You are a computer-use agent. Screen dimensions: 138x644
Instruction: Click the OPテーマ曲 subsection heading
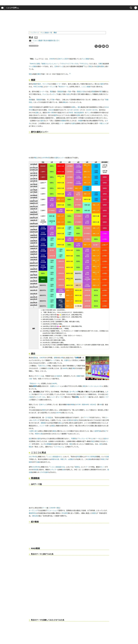(x=36, y=484)
